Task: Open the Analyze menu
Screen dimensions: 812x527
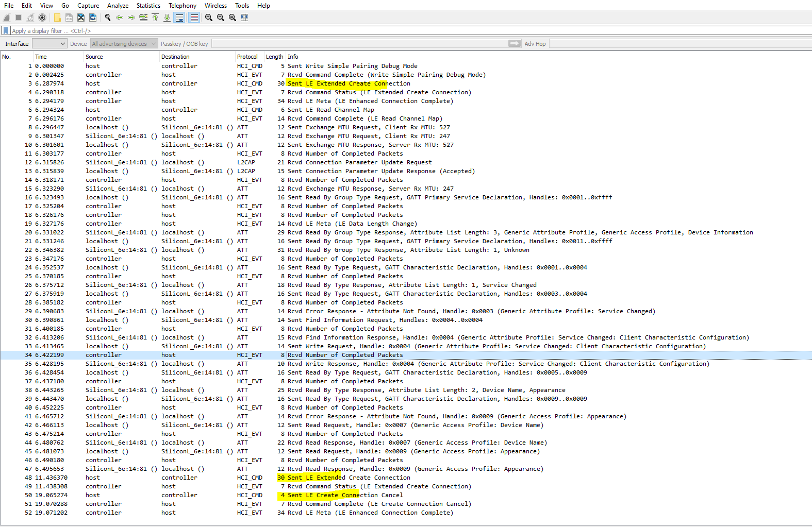Action: coord(118,6)
